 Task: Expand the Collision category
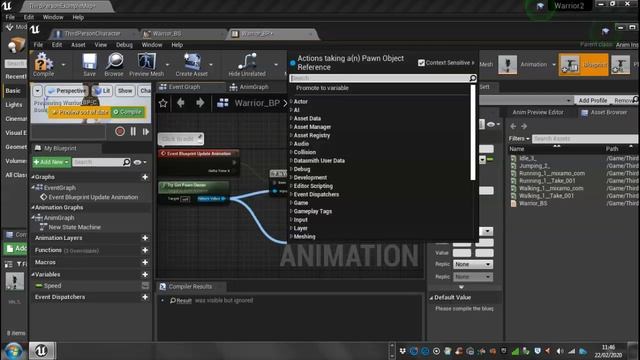pyautogui.click(x=291, y=152)
